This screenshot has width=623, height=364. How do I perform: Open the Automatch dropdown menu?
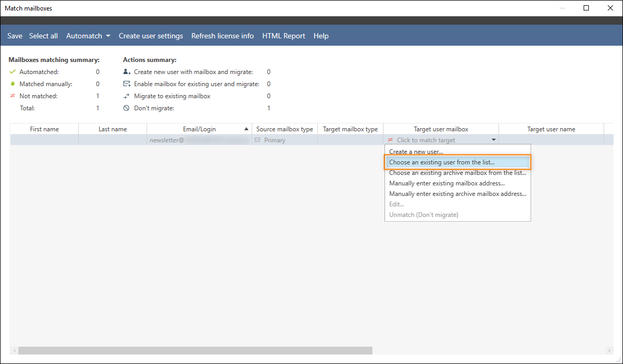[x=88, y=36]
